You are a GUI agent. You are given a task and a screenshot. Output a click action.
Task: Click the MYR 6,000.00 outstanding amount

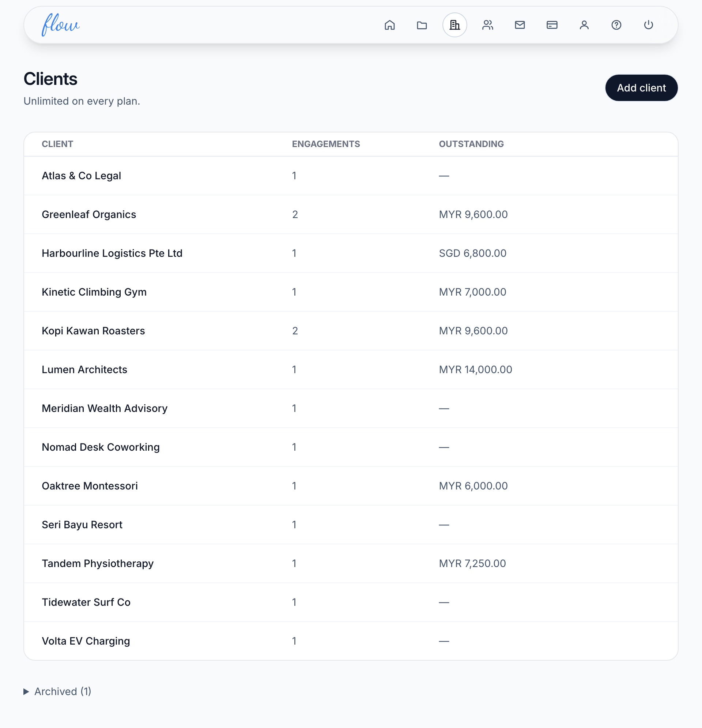pos(473,486)
